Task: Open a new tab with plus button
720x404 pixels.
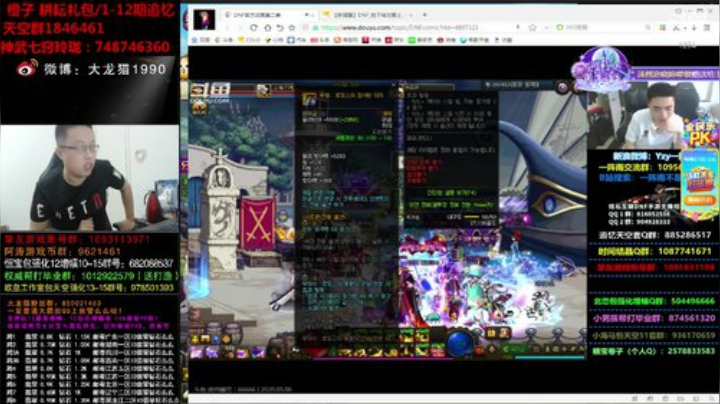Action: (425, 15)
